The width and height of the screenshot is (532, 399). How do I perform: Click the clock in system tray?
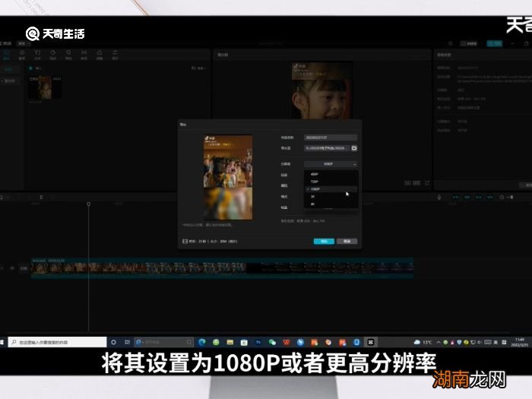(x=519, y=342)
